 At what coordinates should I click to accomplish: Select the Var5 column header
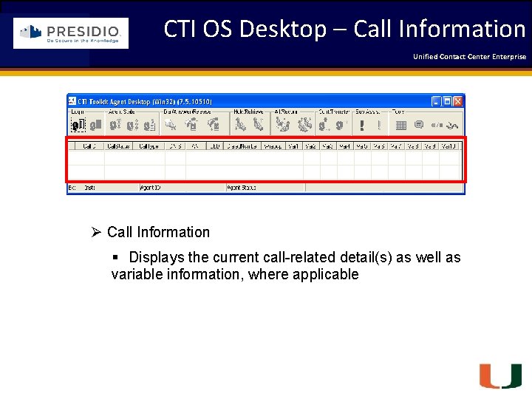(362, 146)
